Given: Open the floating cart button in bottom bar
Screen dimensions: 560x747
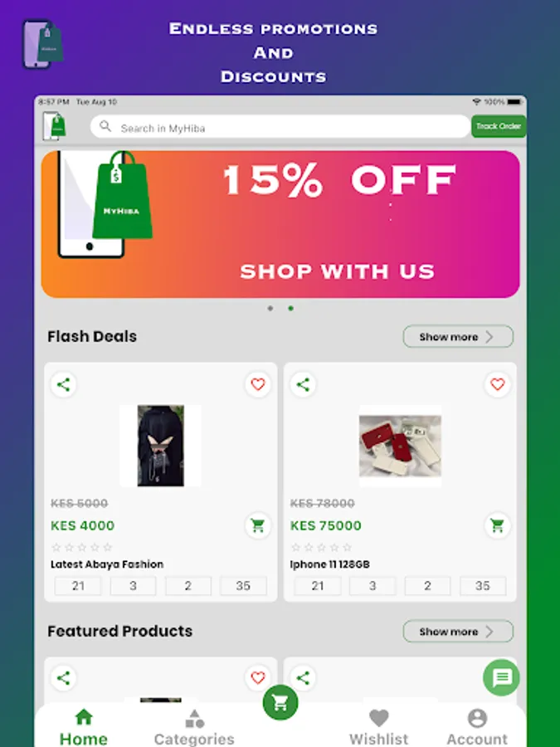Looking at the screenshot, I should [x=280, y=702].
